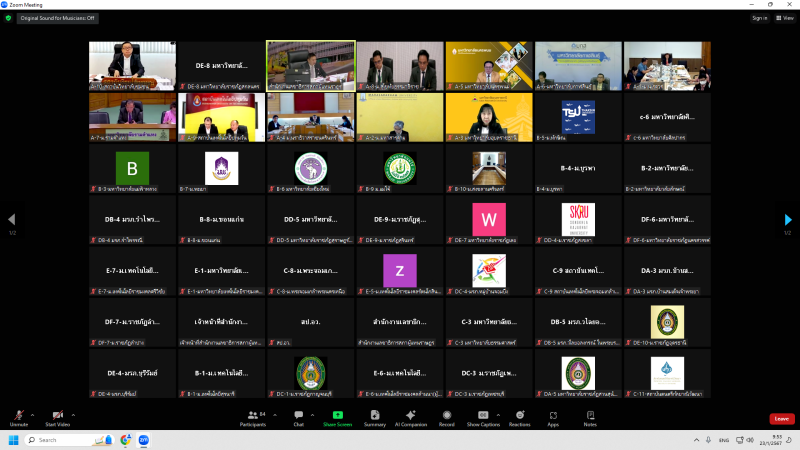This screenshot has height=450, width=800.
Task: Start Video camera
Action: pyautogui.click(x=57, y=416)
